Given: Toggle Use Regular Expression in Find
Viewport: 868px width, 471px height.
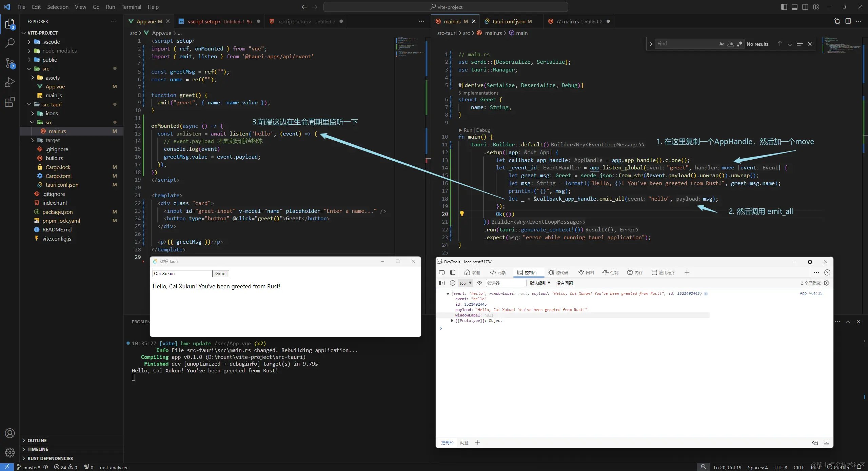Looking at the screenshot, I should (739, 44).
